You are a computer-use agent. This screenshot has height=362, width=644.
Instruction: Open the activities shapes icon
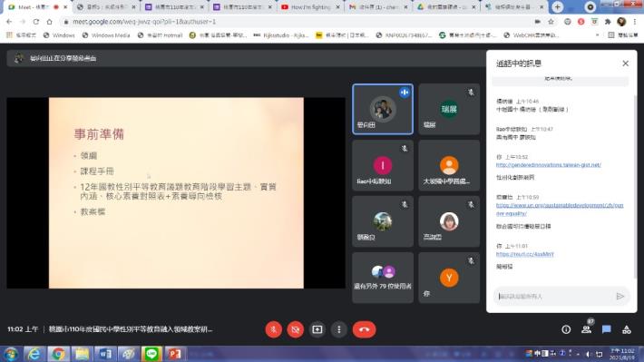click(627, 329)
